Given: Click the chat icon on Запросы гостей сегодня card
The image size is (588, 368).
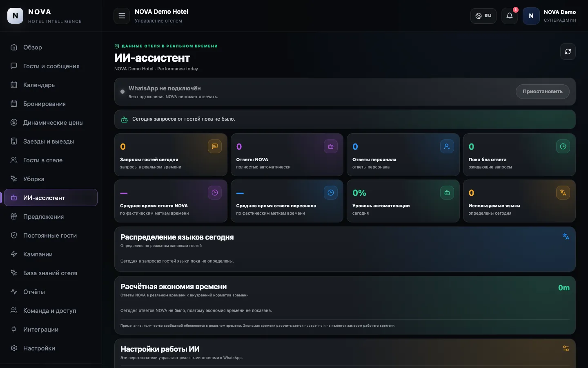Looking at the screenshot, I should click(x=215, y=146).
